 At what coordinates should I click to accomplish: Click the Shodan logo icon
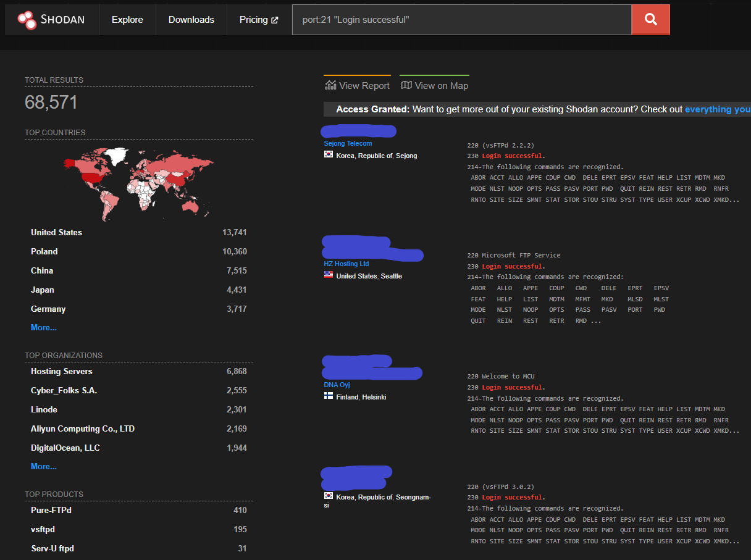(27, 20)
